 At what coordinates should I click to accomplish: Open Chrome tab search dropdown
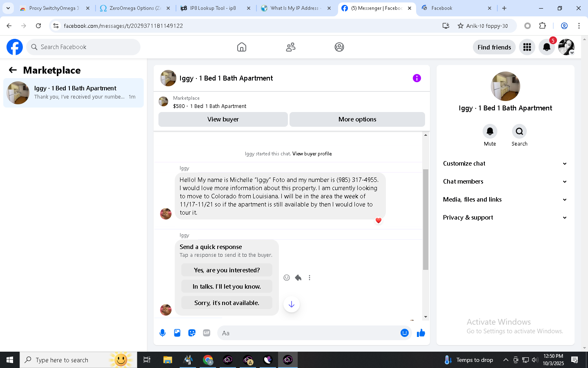pos(8,8)
